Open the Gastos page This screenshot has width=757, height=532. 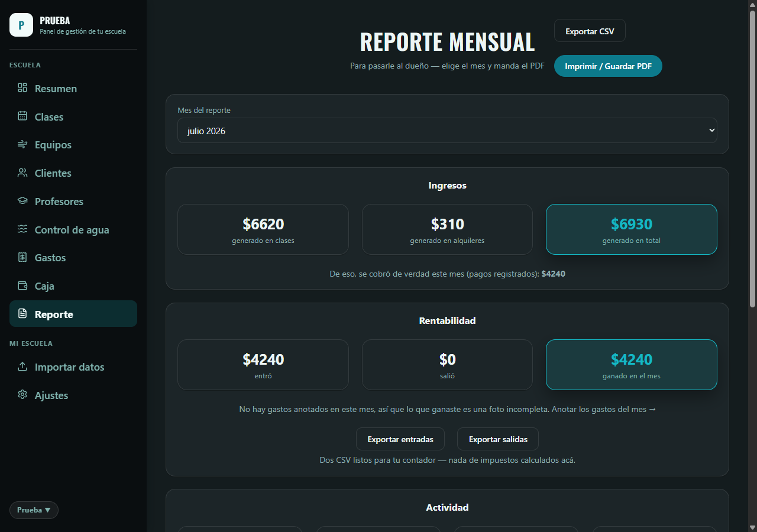pos(73,258)
